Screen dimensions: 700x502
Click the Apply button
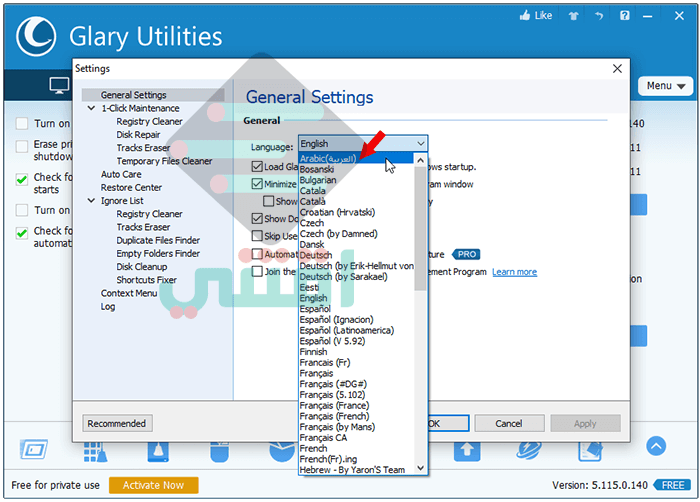(585, 423)
